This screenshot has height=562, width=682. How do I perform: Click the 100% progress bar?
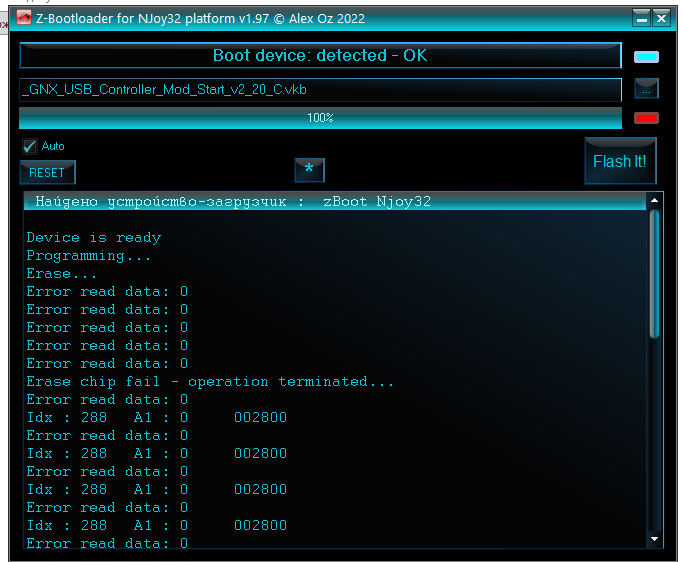tap(320, 118)
